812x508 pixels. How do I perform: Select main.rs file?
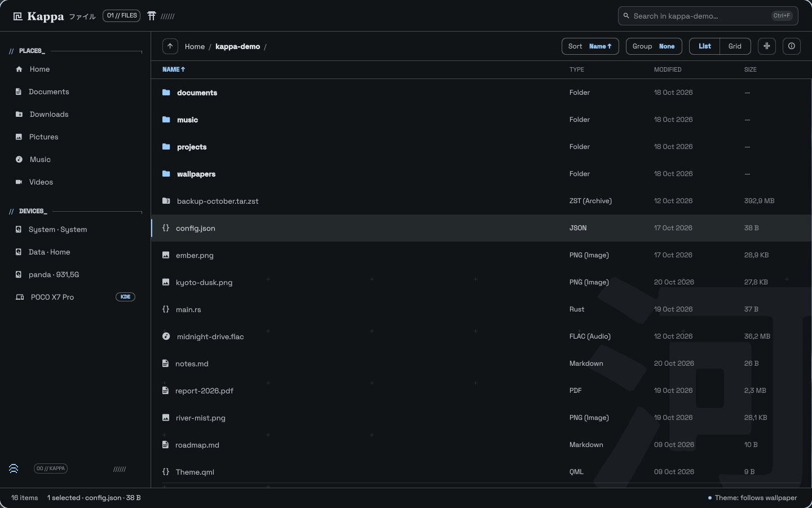pyautogui.click(x=482, y=309)
